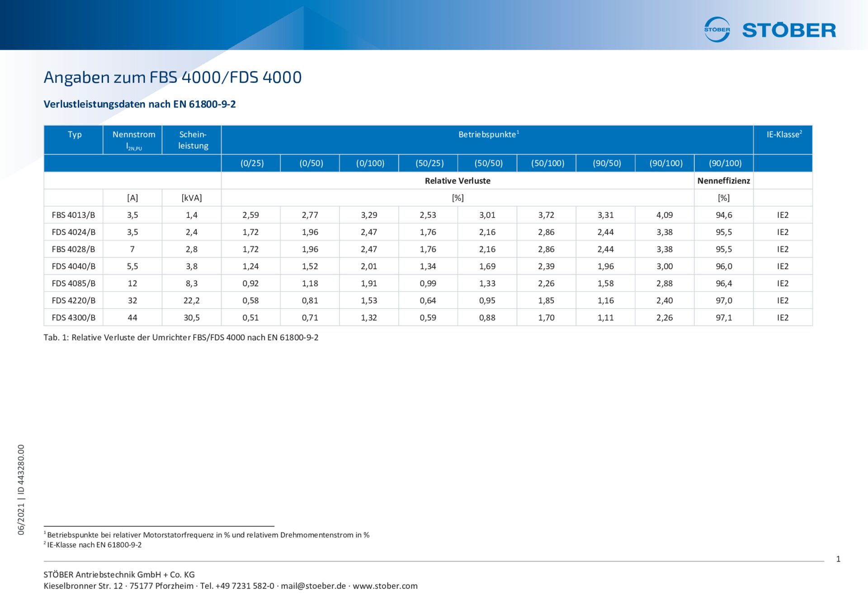The width and height of the screenshot is (868, 614).
Task: Click the round STÖBER logo emblem
Action: (x=717, y=30)
